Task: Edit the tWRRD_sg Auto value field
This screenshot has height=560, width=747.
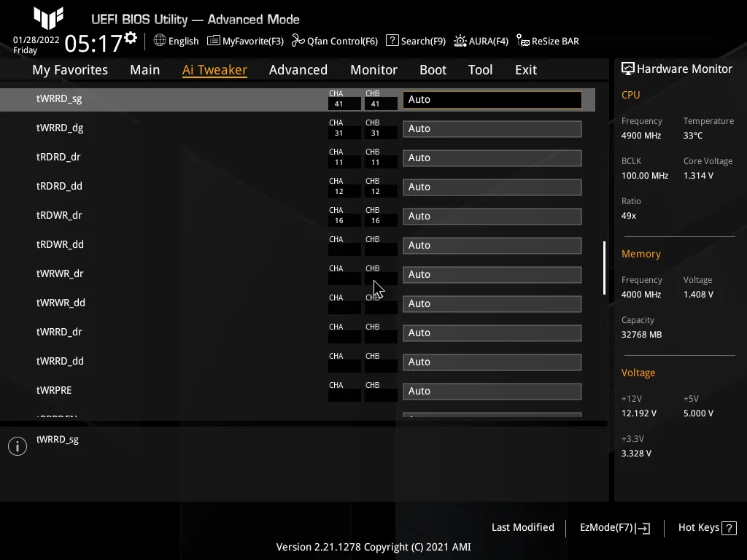Action: pos(492,99)
